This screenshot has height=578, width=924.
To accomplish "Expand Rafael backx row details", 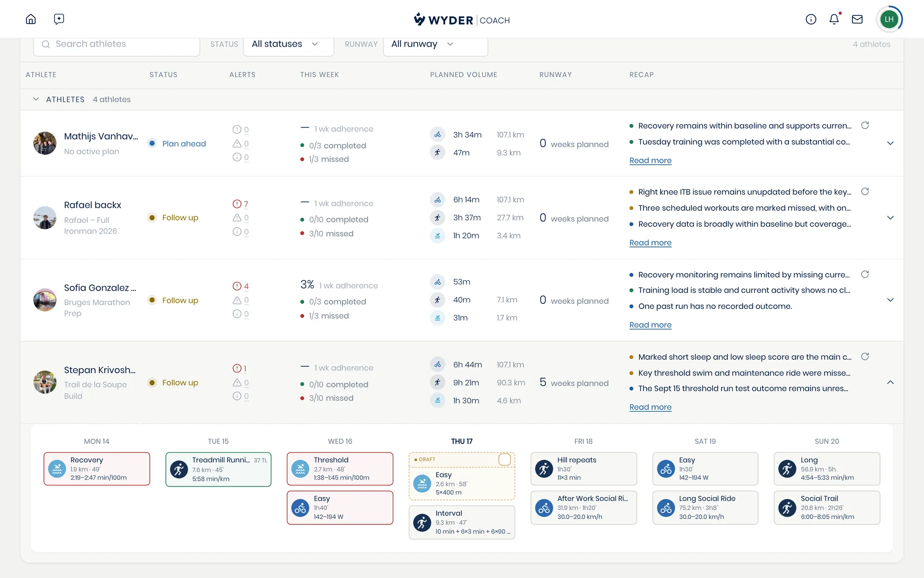I will [890, 218].
